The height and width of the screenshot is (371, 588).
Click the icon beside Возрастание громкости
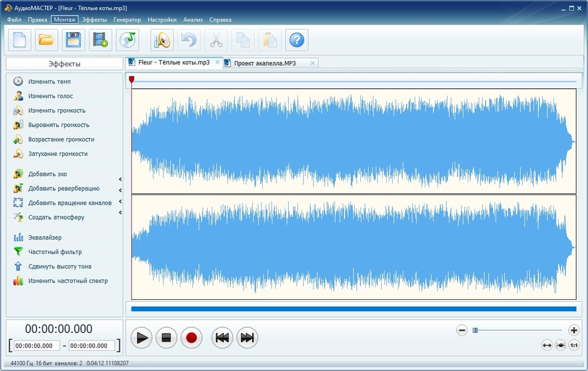[18, 139]
